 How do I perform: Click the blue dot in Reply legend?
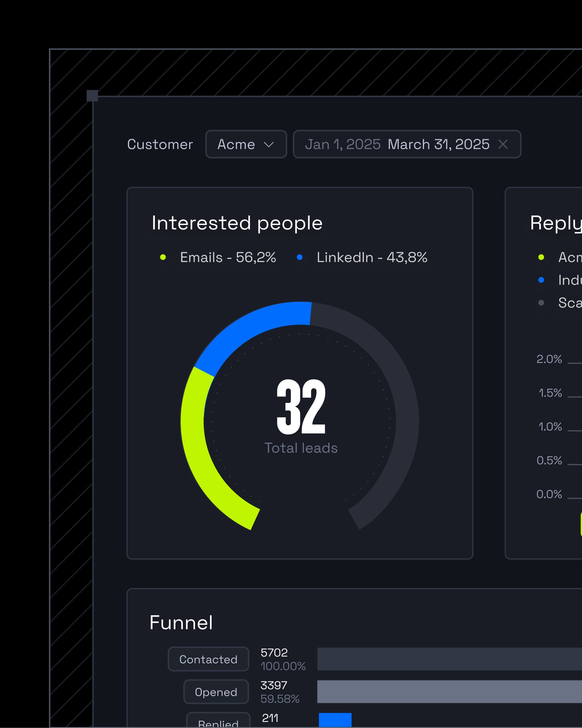pyautogui.click(x=541, y=280)
